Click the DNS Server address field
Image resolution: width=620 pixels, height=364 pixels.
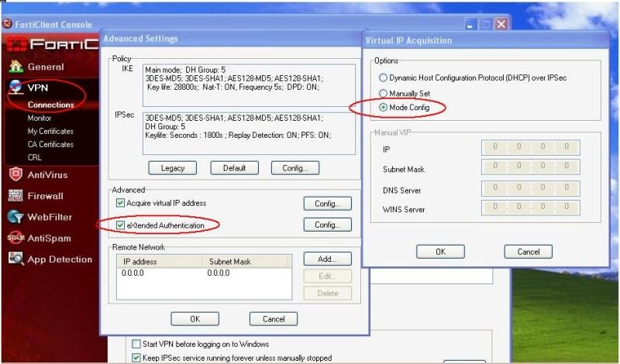[x=531, y=188]
